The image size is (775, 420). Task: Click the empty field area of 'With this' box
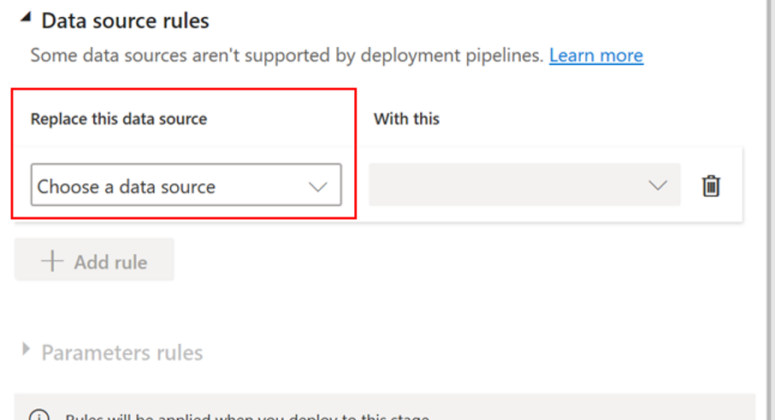500,186
